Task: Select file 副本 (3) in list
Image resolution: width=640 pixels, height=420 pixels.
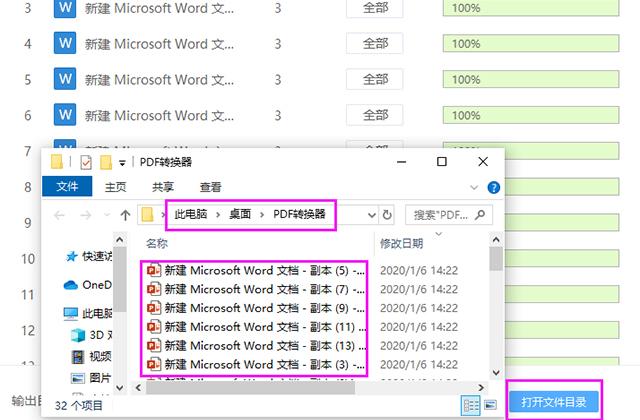Action: (x=256, y=364)
